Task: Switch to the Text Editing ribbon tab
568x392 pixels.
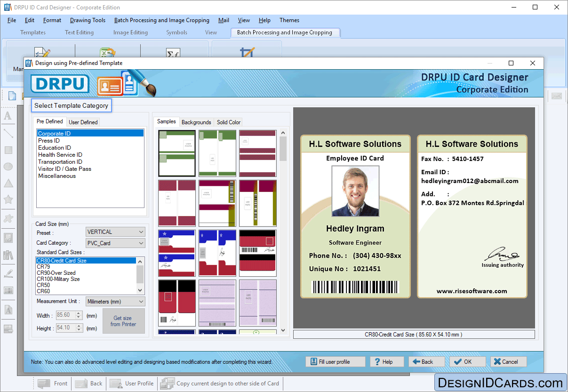Action: (x=79, y=32)
